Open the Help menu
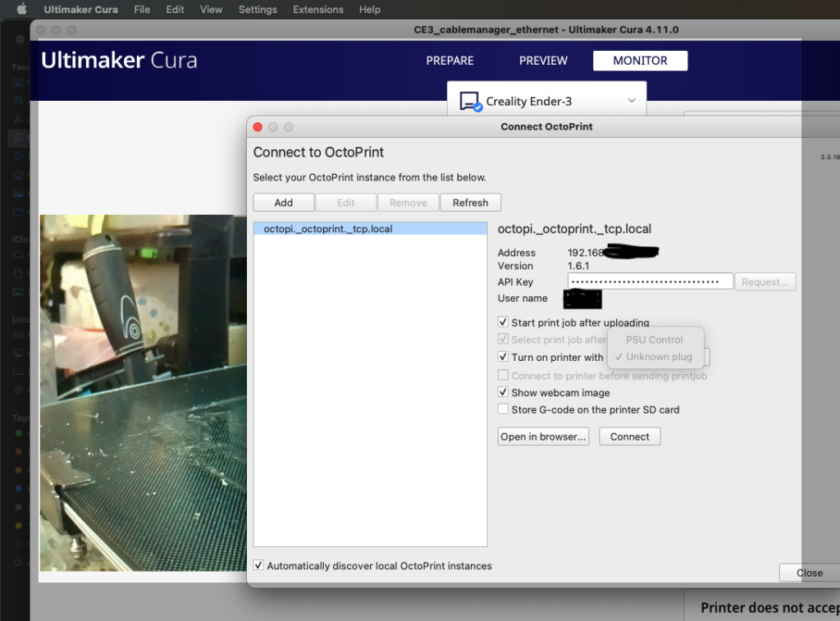 point(370,10)
